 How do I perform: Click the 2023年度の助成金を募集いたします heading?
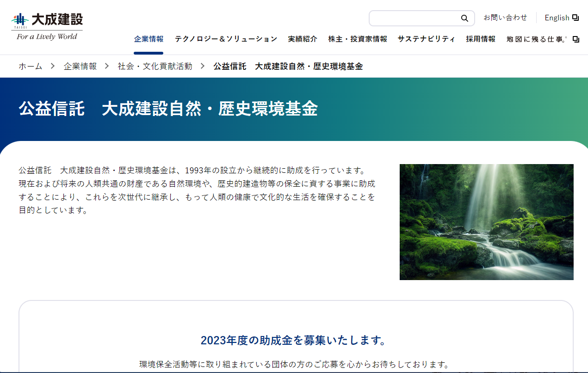(293, 341)
